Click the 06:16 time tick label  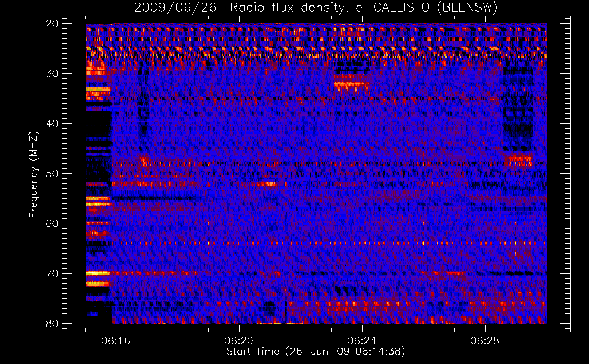(116, 341)
